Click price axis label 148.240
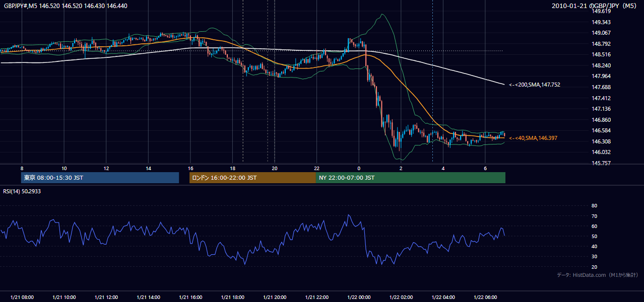 coord(602,65)
